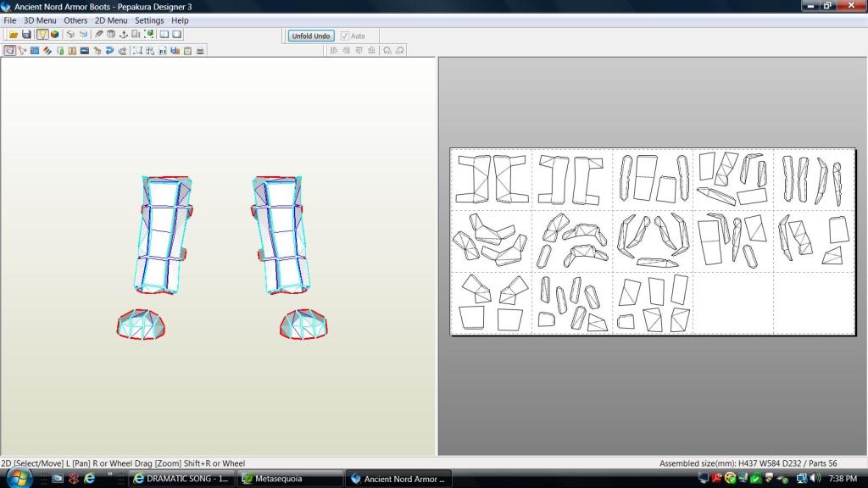This screenshot has height=488, width=868.
Task: Open the File menu
Action: (10, 20)
